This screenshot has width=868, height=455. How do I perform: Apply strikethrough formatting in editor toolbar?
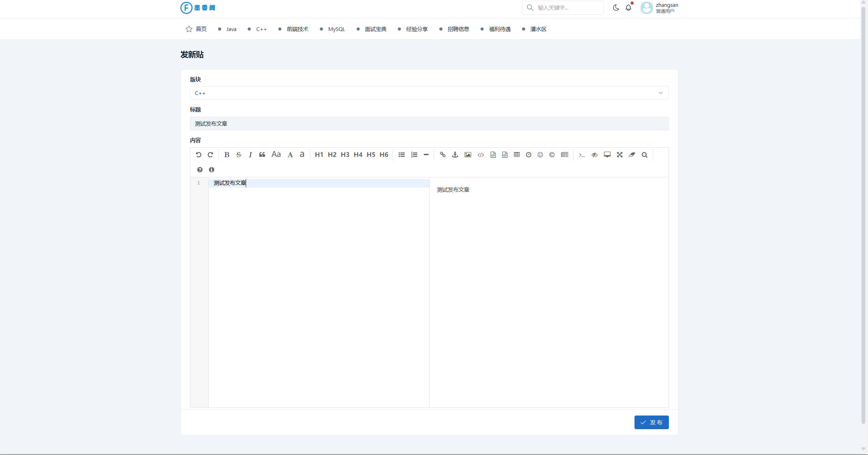pyautogui.click(x=239, y=155)
